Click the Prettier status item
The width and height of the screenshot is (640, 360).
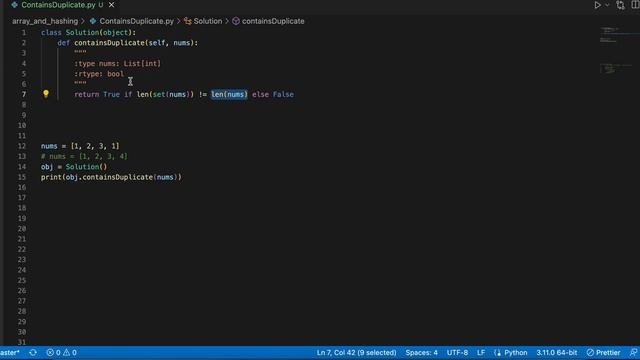pyautogui.click(x=603, y=353)
